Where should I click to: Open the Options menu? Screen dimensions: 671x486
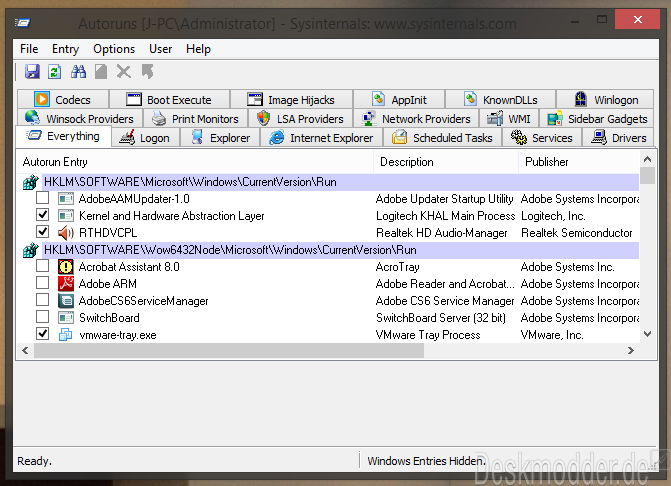click(x=114, y=49)
